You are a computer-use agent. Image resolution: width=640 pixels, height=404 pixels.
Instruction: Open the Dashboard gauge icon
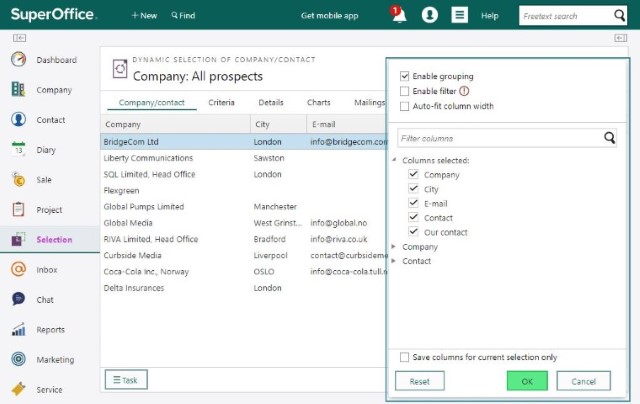coord(18,60)
